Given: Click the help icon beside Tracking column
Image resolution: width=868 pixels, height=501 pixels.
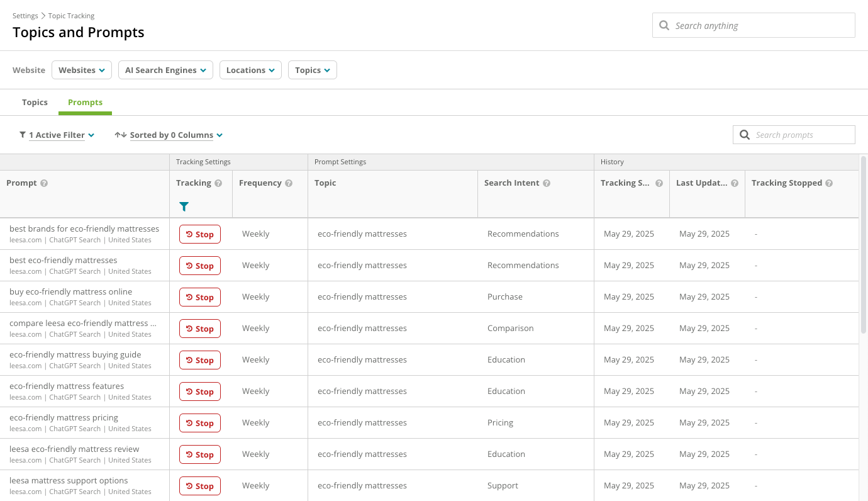Looking at the screenshot, I should [218, 183].
